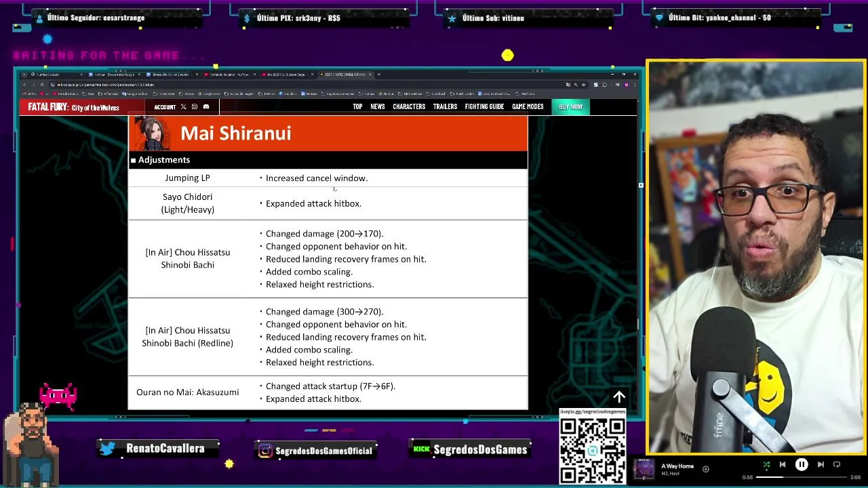Open the GAME MODES navigation item
Image resolution: width=868 pixels, height=488 pixels.
(528, 106)
